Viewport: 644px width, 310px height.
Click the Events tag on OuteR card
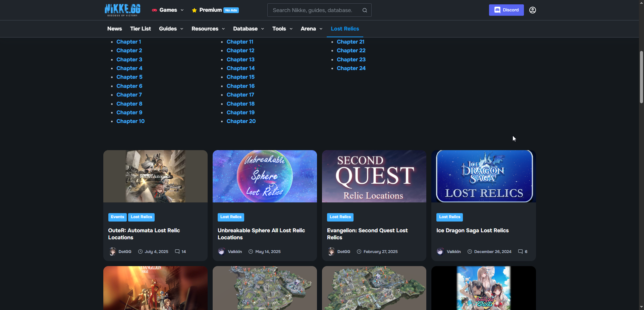(x=117, y=217)
